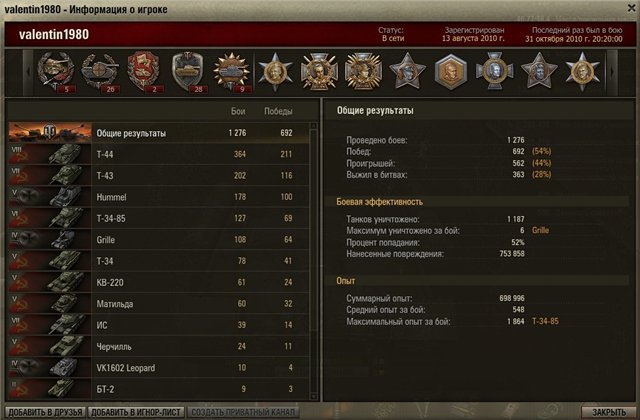Sort the list by Бои column
The height and width of the screenshot is (420, 640).
(238, 111)
